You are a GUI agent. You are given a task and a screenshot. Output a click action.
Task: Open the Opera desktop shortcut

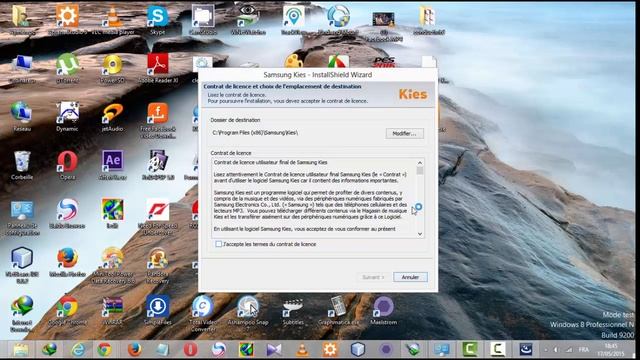(x=67, y=165)
